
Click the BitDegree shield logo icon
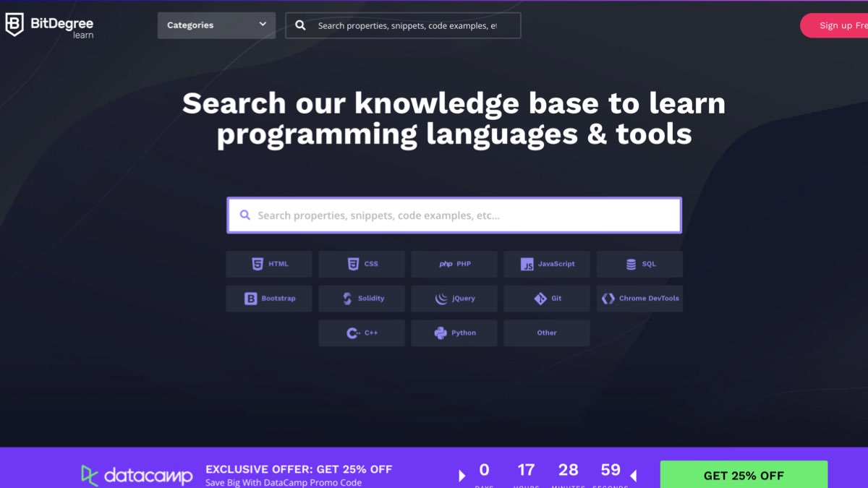14,25
